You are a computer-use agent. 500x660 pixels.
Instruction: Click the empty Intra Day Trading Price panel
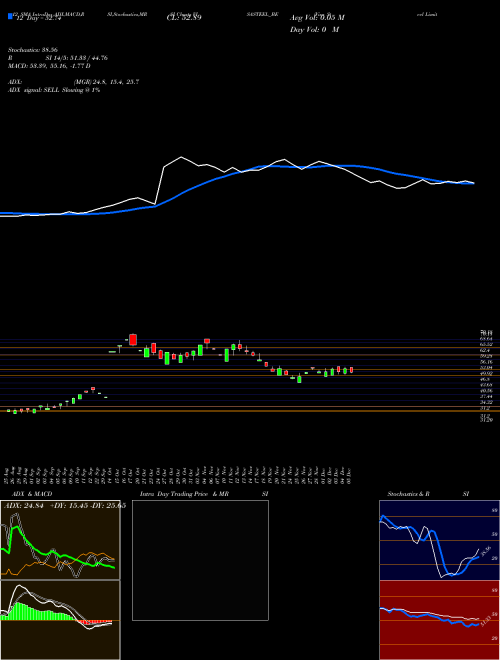[x=200, y=560]
